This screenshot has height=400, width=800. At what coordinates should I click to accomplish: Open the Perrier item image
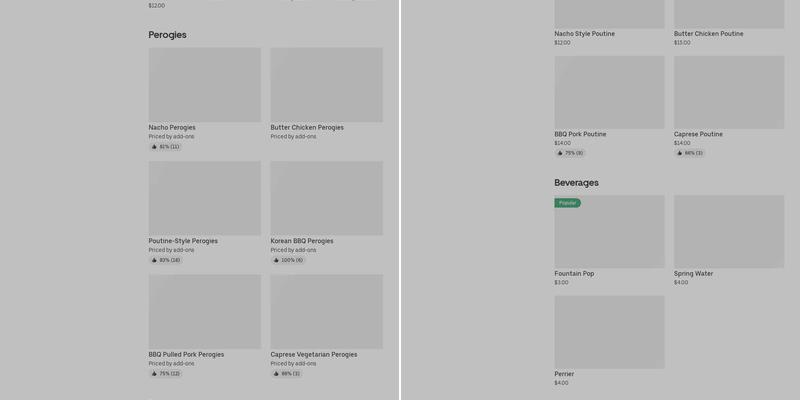609,331
